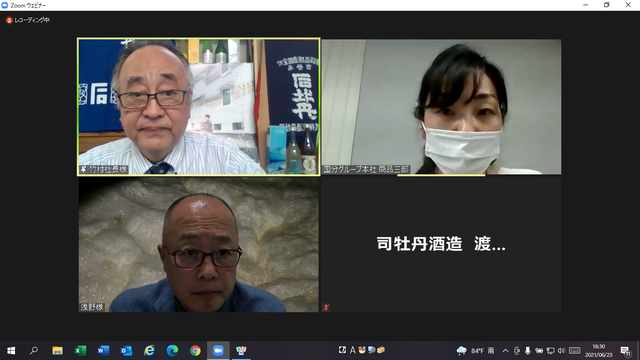Select the 国分グループ本社 masked participant video
Screen dimensions: 640x360
441,107
